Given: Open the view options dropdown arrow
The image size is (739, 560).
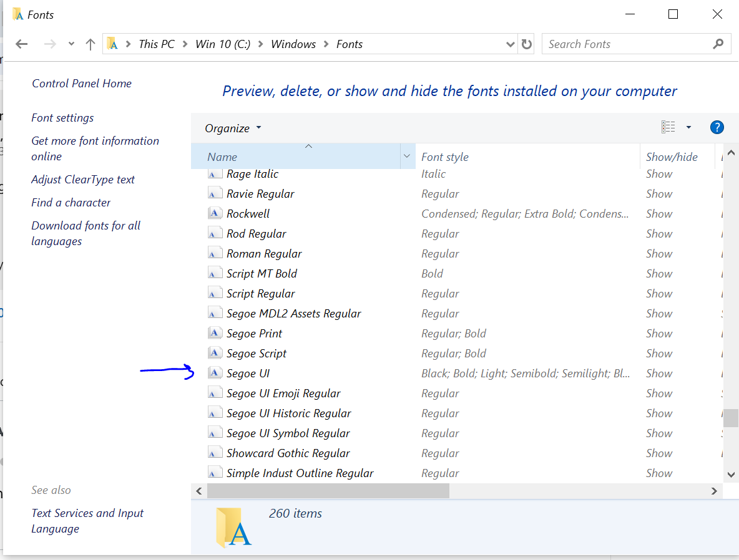Looking at the screenshot, I should 688,127.
